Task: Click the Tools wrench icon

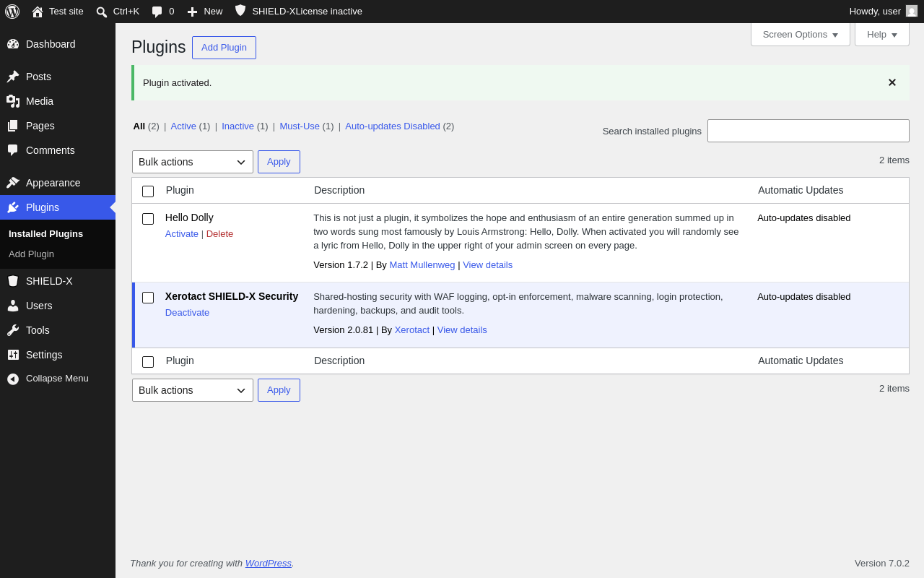Action: click(13, 330)
